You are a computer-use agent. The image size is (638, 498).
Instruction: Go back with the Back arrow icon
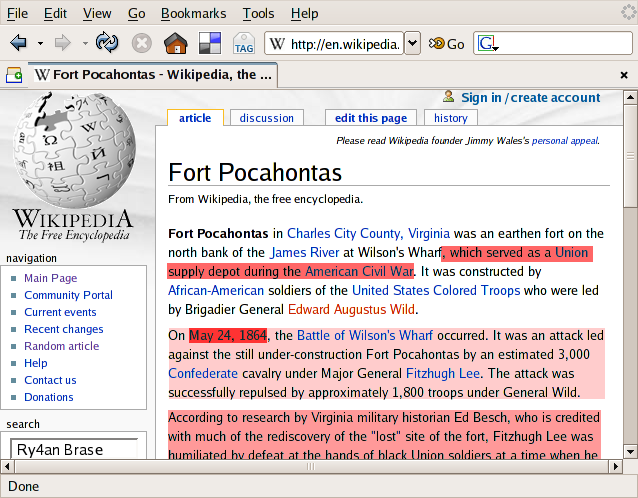pos(19,43)
